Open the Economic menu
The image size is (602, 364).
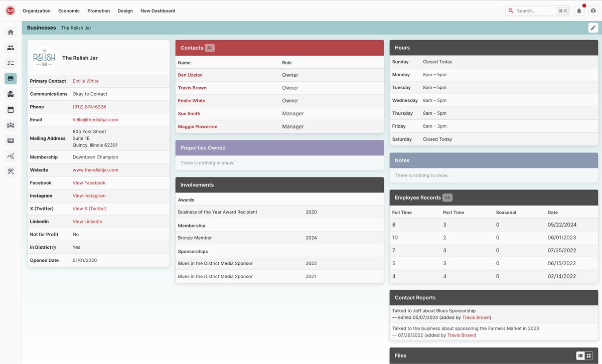[69, 11]
